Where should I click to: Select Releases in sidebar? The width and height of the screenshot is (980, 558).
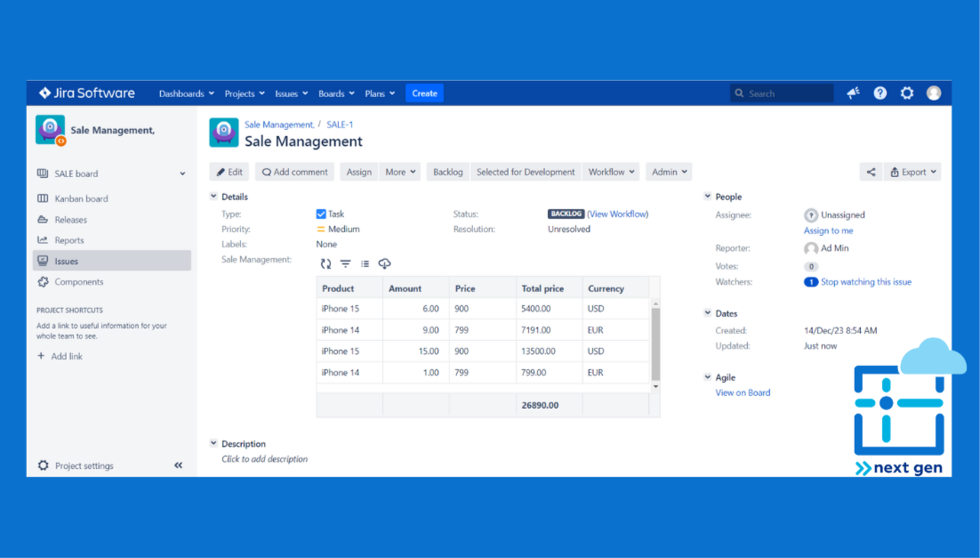coord(112,220)
